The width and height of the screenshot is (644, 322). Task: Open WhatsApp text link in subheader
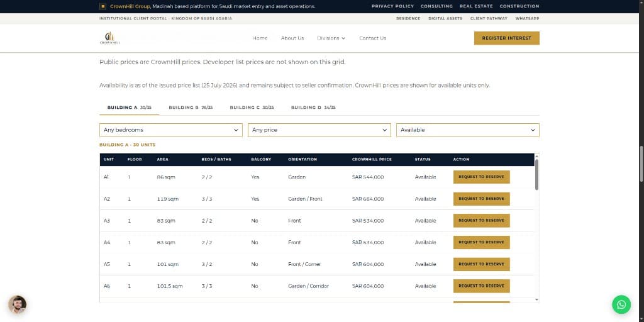coord(528,18)
